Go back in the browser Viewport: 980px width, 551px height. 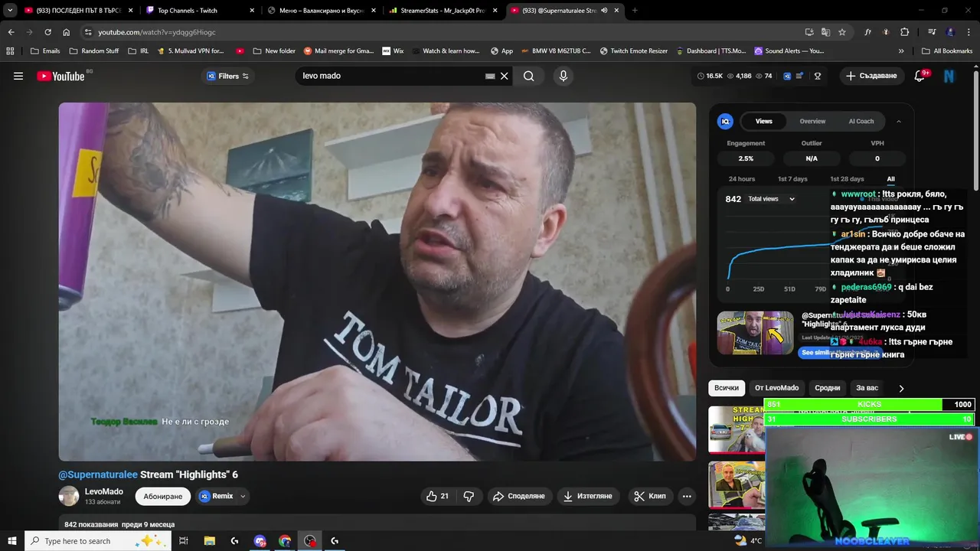tap(11, 32)
